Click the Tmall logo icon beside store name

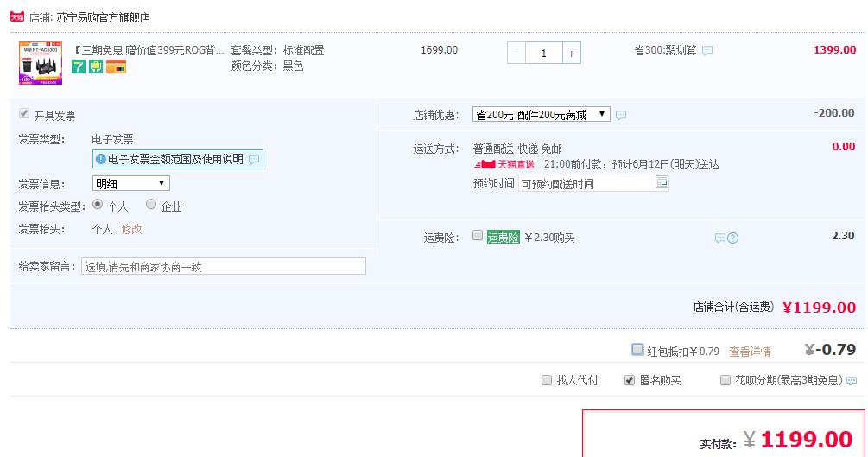(17, 17)
